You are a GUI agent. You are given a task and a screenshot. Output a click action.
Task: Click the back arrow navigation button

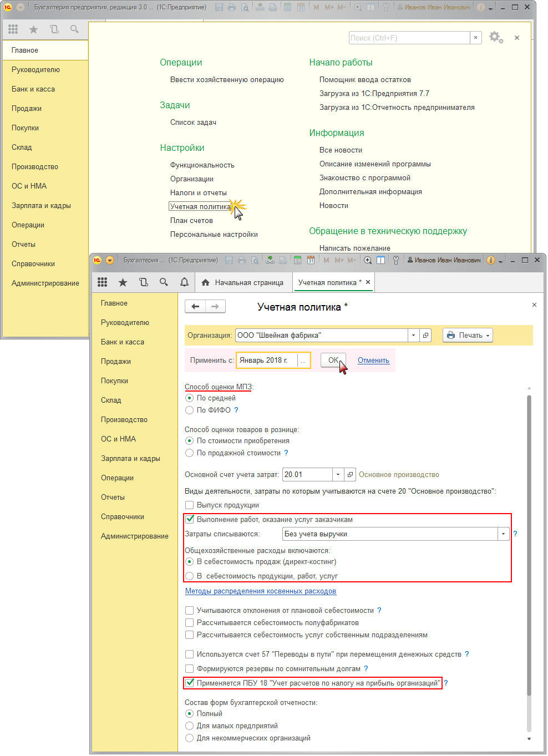tap(195, 306)
